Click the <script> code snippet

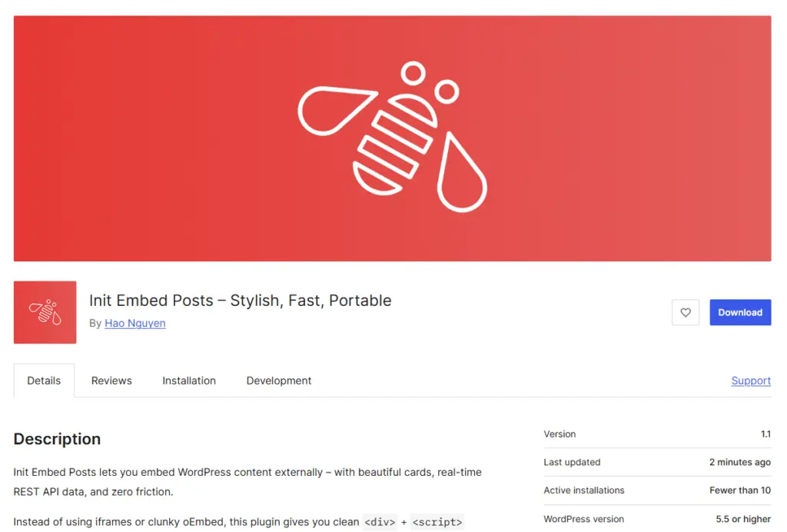[x=437, y=522]
